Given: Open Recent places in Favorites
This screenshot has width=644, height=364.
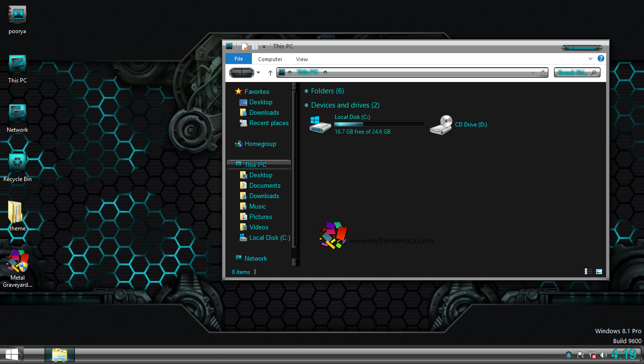Looking at the screenshot, I should point(269,123).
